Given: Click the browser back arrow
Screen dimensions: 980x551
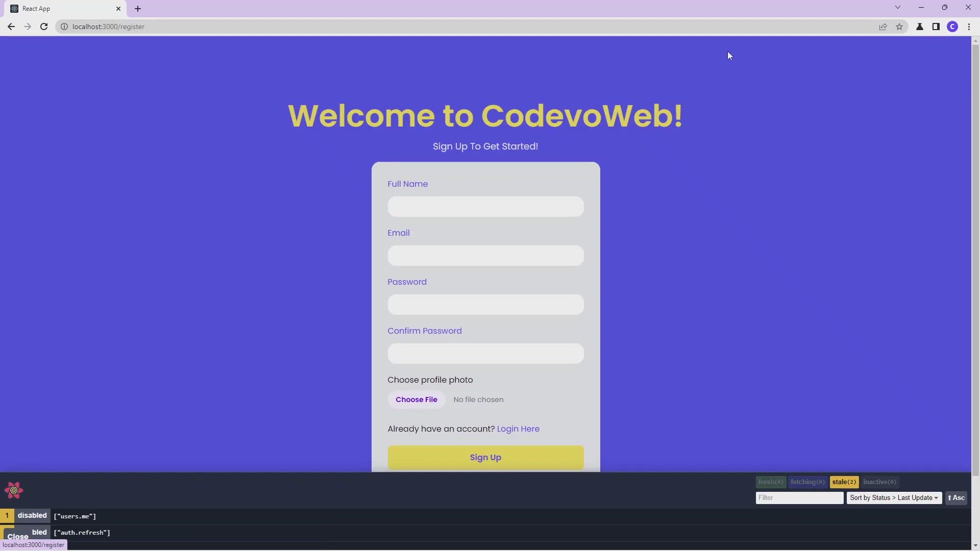Looking at the screenshot, I should (x=11, y=27).
